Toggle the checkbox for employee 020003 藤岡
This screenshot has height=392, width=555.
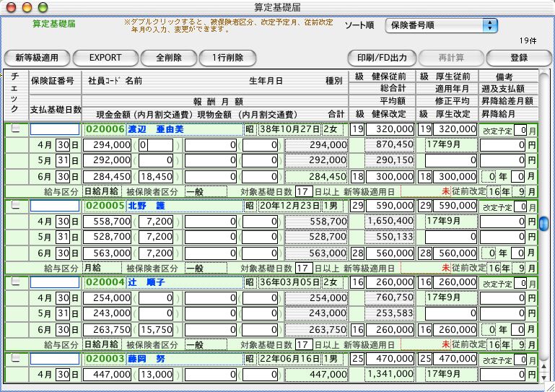click(15, 359)
